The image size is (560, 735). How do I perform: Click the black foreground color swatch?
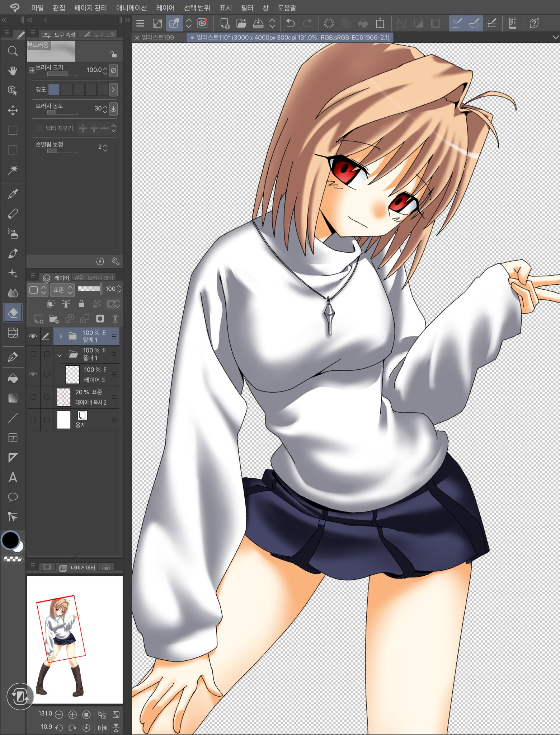(10, 540)
